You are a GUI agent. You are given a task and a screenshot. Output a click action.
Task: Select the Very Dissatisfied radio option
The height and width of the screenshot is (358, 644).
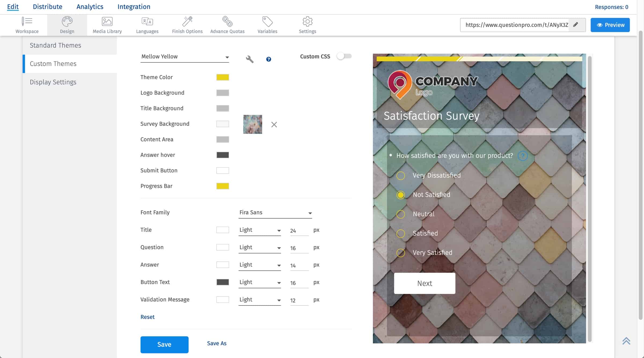(401, 176)
